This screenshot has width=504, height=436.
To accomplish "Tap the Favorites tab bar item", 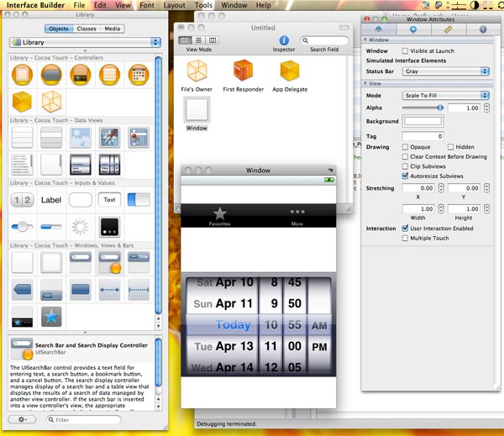I will 220,217.
